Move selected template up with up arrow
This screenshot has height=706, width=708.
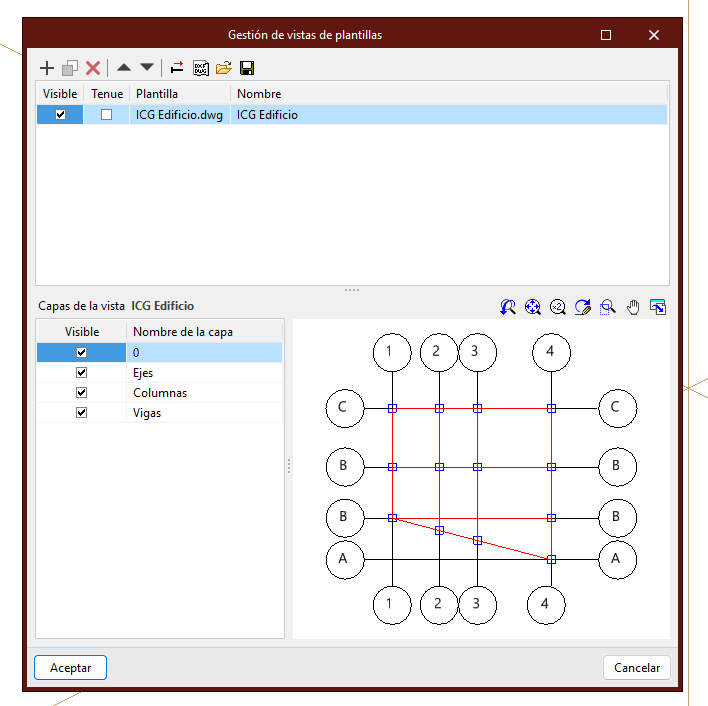[124, 68]
